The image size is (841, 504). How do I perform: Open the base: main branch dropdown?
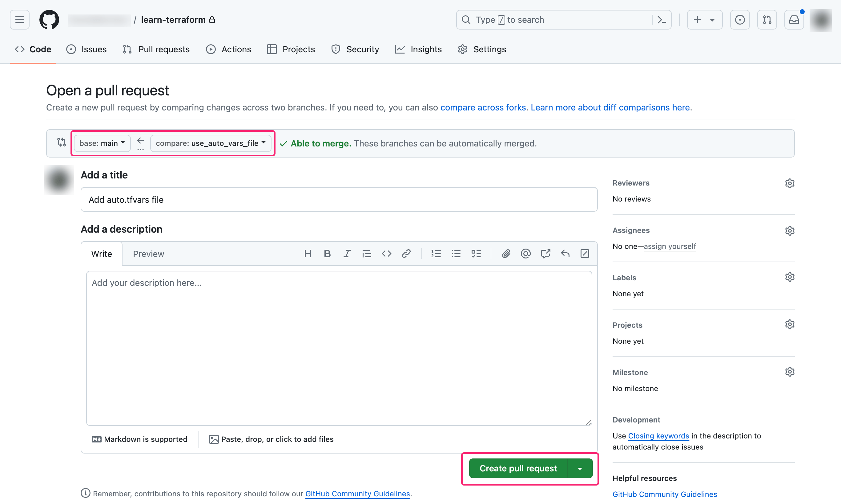pyautogui.click(x=102, y=143)
